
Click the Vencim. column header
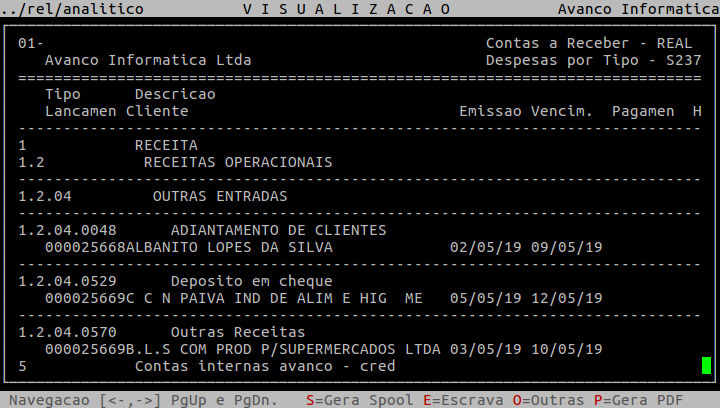(x=562, y=111)
